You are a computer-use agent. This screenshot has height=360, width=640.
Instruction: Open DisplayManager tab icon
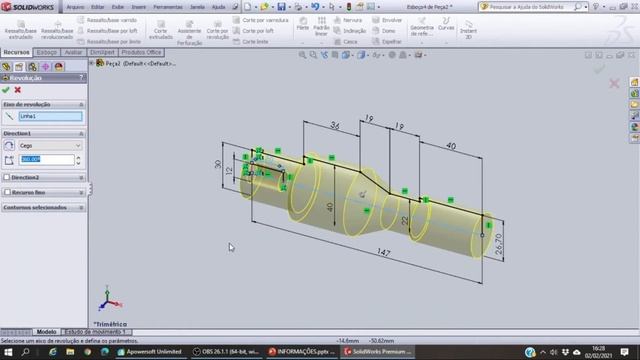59,67
